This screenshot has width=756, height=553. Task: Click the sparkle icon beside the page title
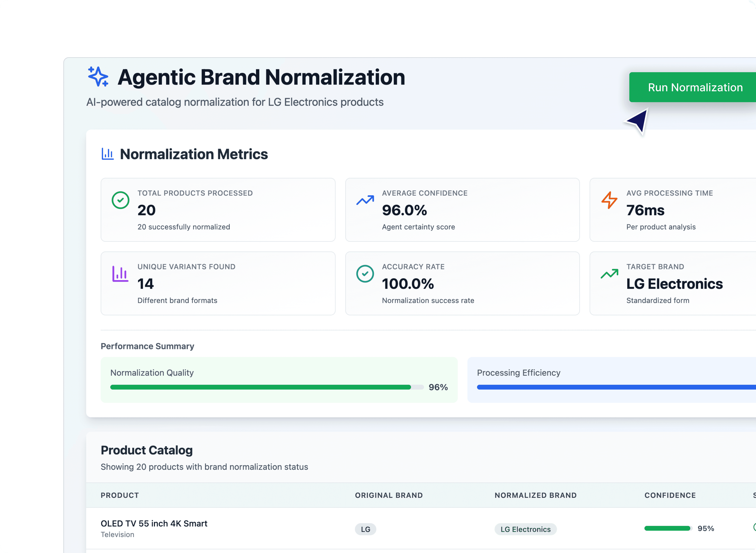(98, 77)
